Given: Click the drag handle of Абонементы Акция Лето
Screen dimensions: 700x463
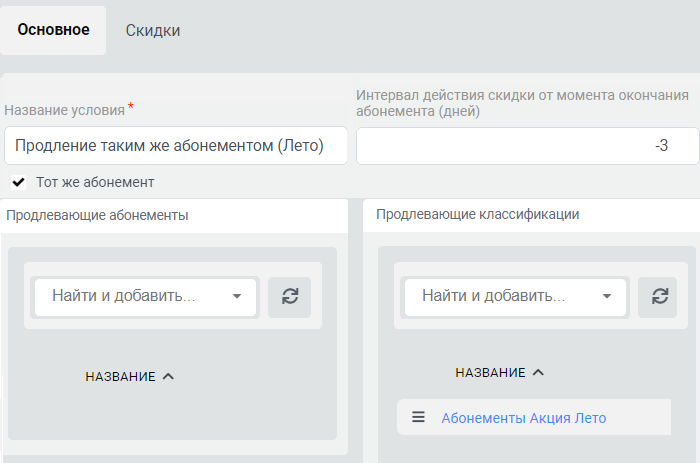Looking at the screenshot, I should click(418, 417).
